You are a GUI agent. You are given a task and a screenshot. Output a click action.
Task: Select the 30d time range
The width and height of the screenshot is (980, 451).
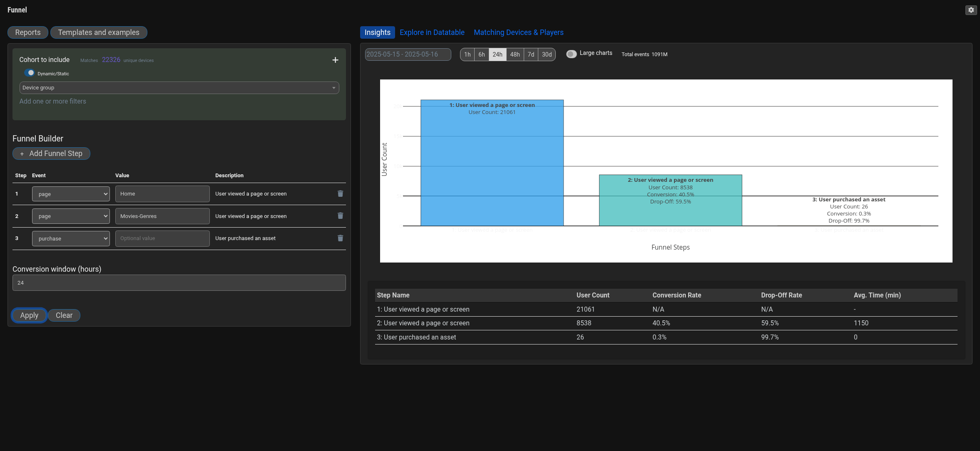pos(547,55)
